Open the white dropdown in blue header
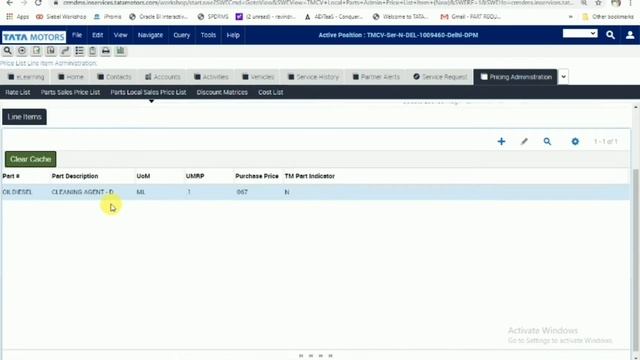The width and height of the screenshot is (640, 360). point(580,33)
